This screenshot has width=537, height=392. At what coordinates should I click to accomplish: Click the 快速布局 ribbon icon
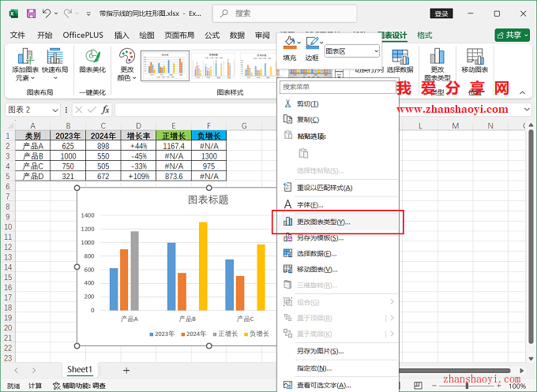[55, 64]
